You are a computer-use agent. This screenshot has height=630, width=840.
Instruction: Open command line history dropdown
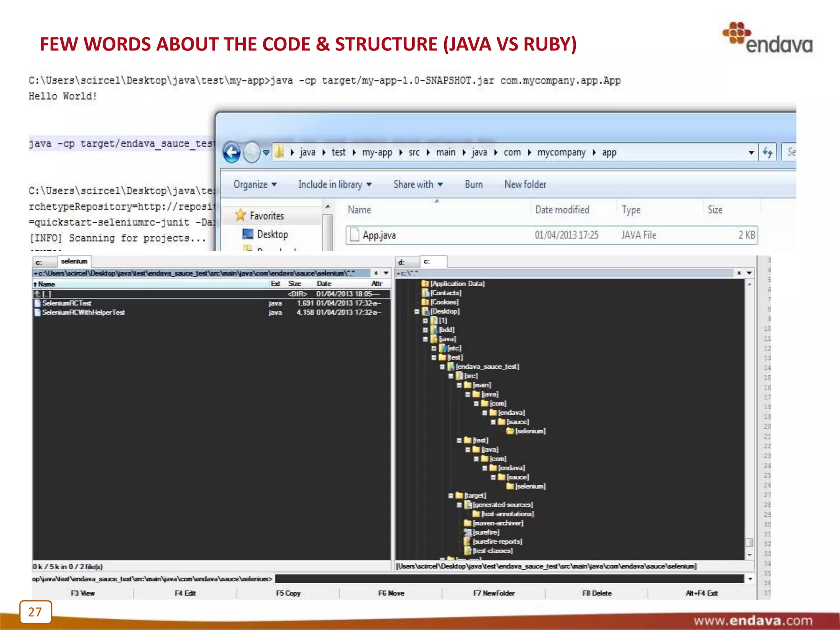tap(750, 579)
